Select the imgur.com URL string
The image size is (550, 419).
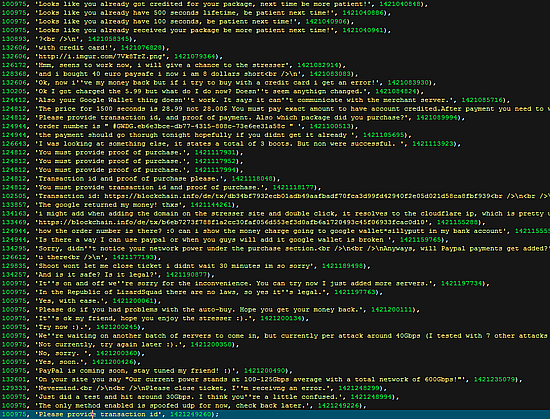102,56
